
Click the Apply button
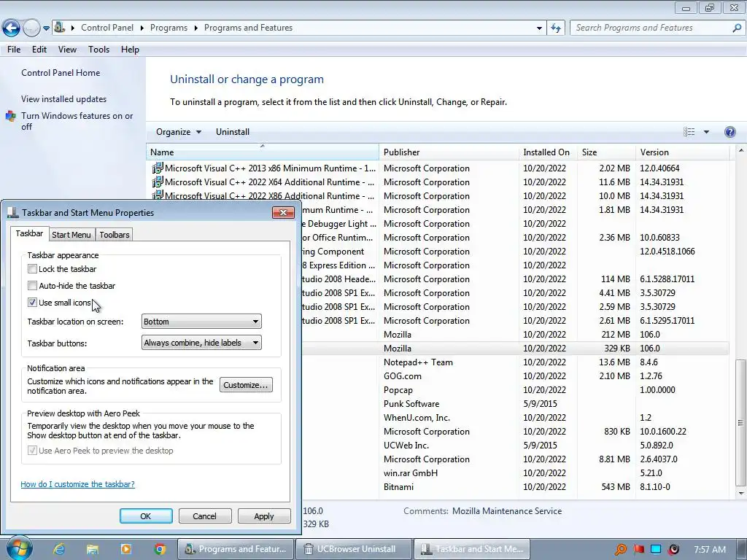264,516
